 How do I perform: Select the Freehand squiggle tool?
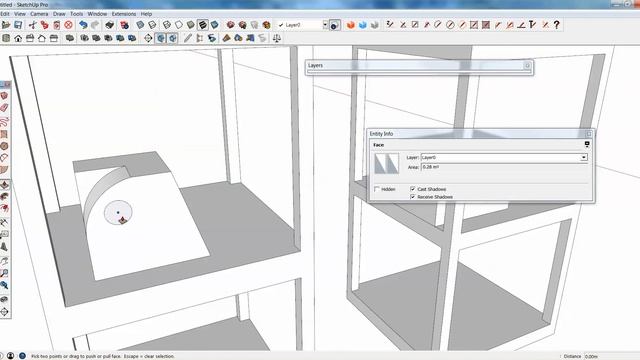pyautogui.click(x=4, y=121)
